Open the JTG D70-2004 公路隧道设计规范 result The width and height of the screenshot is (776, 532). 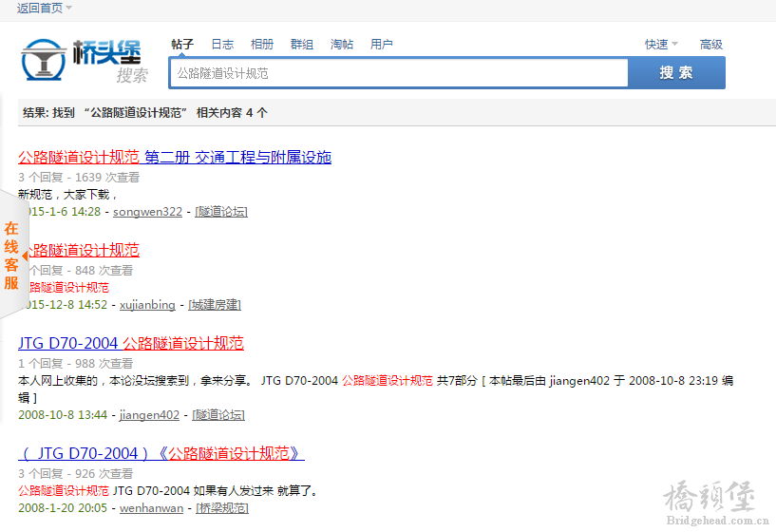(131, 344)
